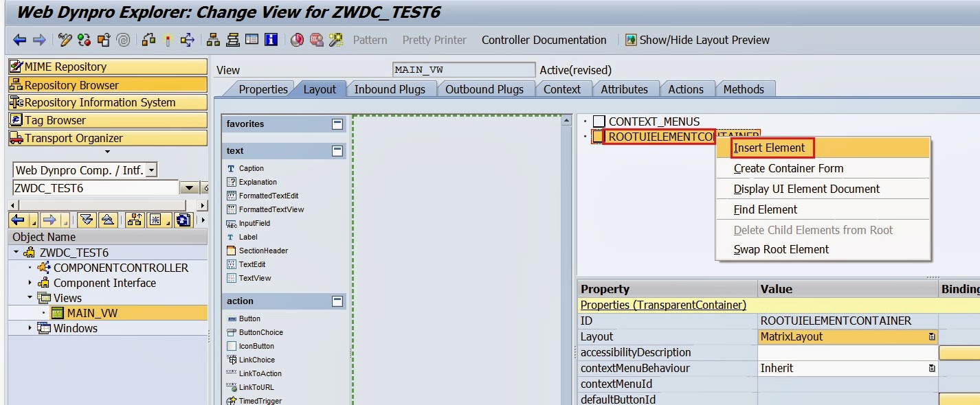Click the Where-Used list icon
980x405 pixels.
pos(187,40)
